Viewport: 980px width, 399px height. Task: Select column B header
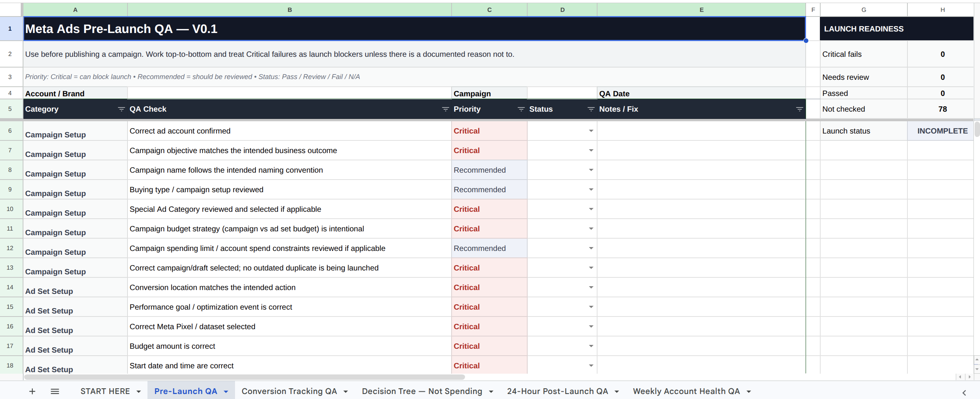(x=290, y=10)
